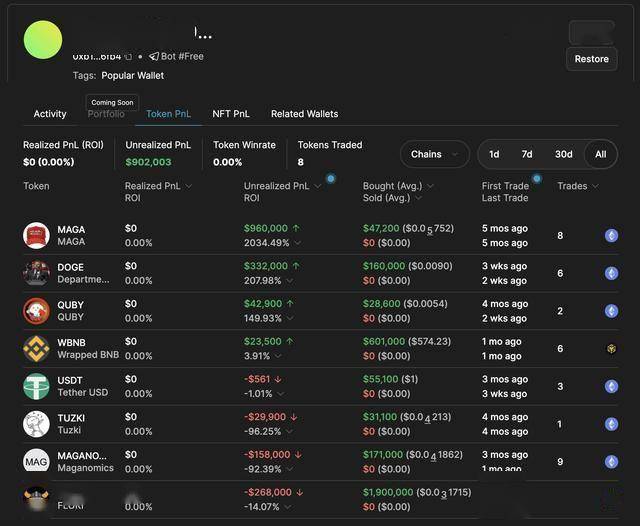The height and width of the screenshot is (526, 640).
Task: Click the Ethereum chain icon in TUZKI row
Action: click(x=611, y=424)
